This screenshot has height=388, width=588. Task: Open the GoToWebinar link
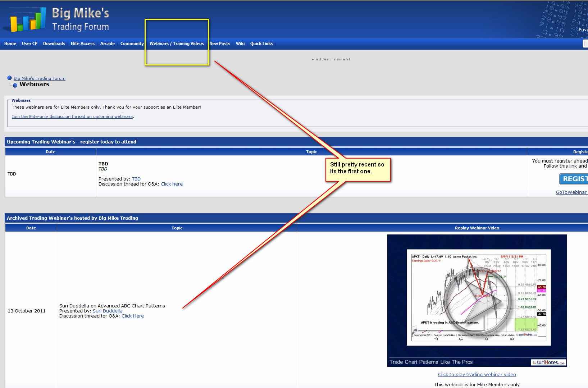tap(571, 192)
